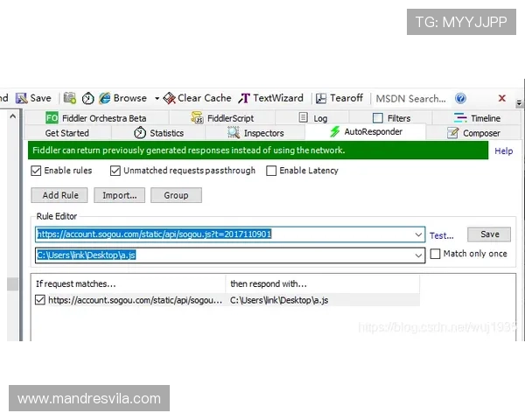
Task: Expand the request URL match dropdown
Action: pos(418,234)
